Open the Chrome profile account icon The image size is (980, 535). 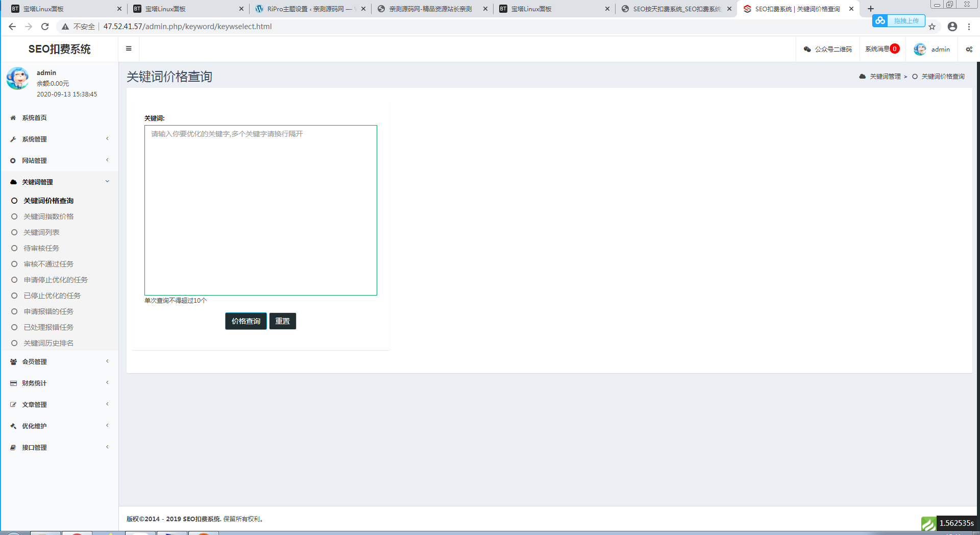(x=952, y=27)
